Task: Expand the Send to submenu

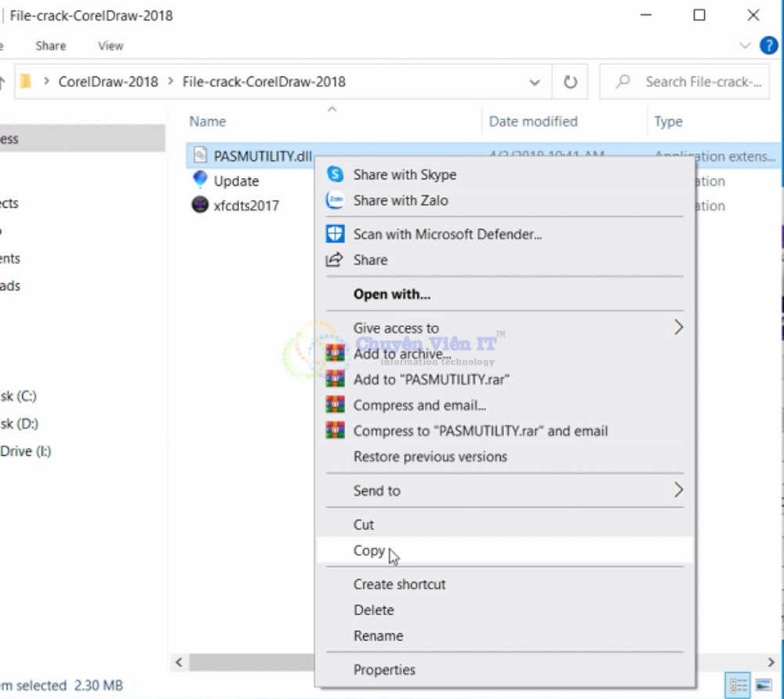Action: click(678, 490)
